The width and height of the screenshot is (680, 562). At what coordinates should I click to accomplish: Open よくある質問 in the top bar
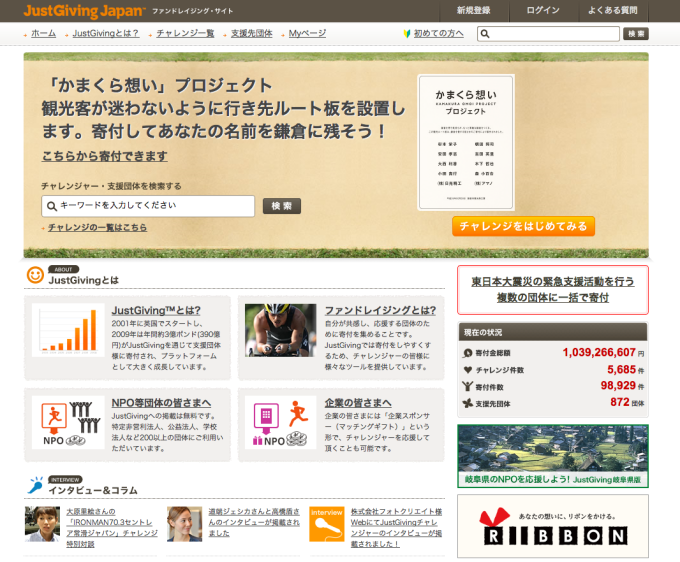click(612, 10)
